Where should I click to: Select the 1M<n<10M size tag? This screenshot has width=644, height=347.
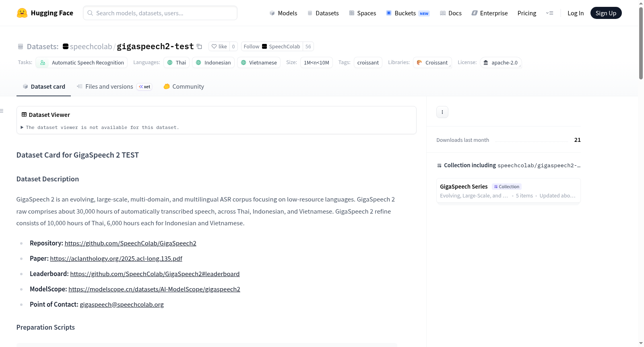point(316,62)
